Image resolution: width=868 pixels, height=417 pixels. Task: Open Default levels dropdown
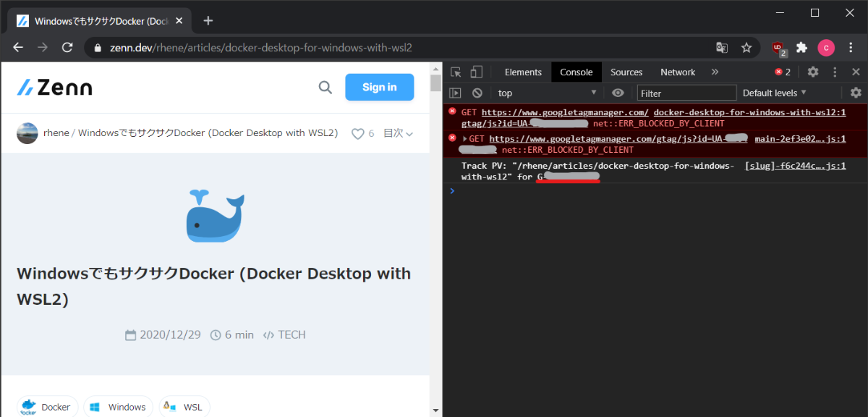tap(774, 93)
